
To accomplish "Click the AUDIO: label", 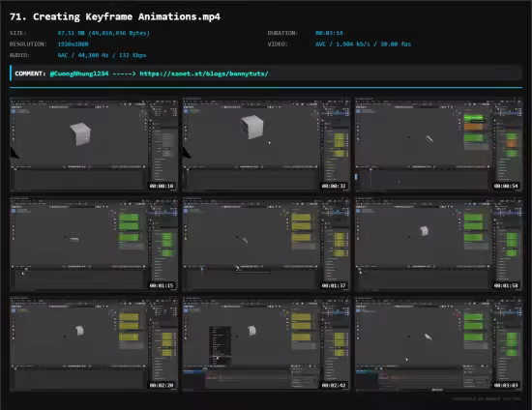I will pyautogui.click(x=19, y=55).
